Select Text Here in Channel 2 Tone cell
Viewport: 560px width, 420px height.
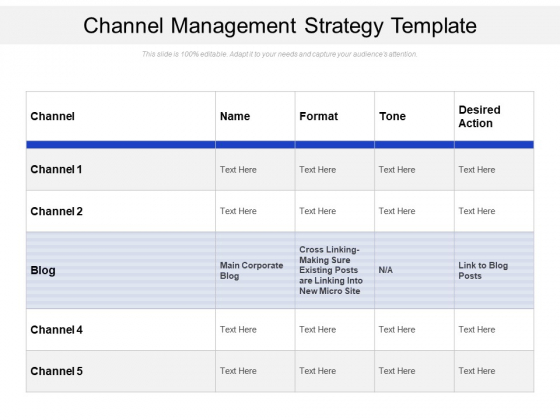pyautogui.click(x=397, y=211)
